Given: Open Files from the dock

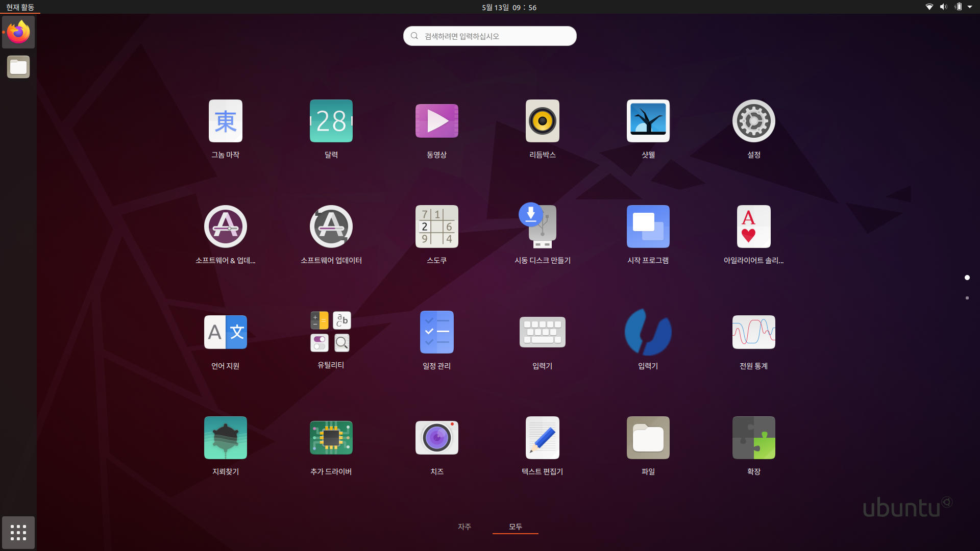Looking at the screenshot, I should click(x=18, y=67).
